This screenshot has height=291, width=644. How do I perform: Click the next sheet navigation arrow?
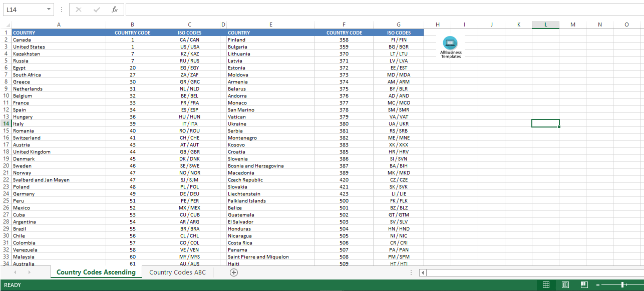29,272
